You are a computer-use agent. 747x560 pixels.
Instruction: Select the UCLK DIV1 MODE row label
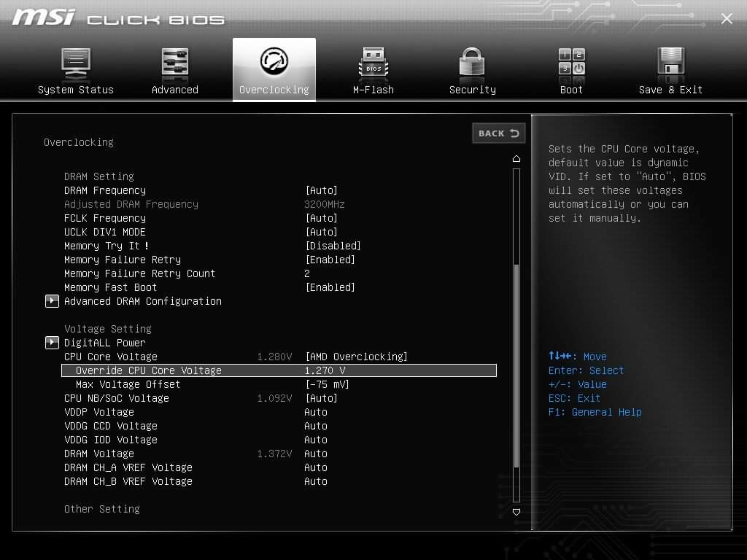[x=105, y=232]
